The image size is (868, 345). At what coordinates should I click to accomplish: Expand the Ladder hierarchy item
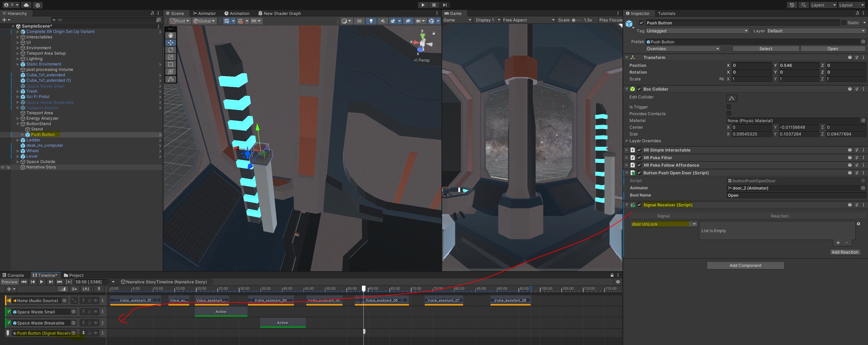(18, 140)
